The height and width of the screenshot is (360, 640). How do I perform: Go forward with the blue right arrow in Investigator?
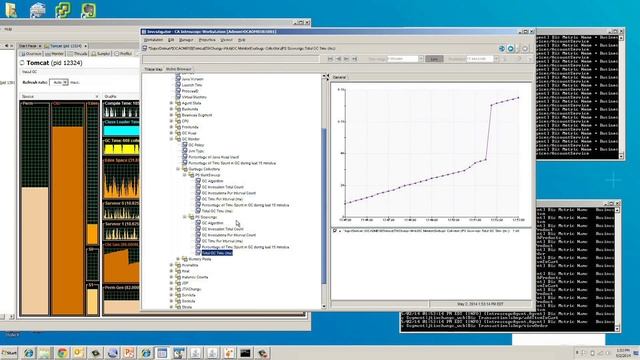(511, 49)
